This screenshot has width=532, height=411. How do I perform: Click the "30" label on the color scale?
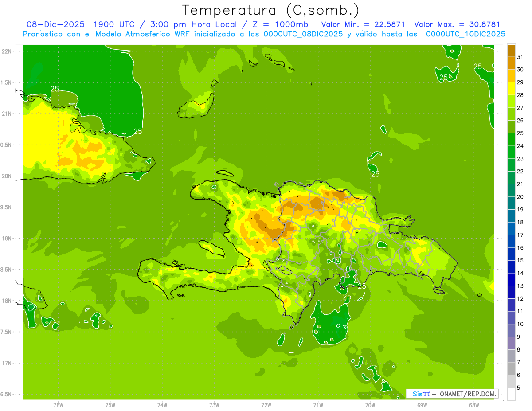coord(520,70)
